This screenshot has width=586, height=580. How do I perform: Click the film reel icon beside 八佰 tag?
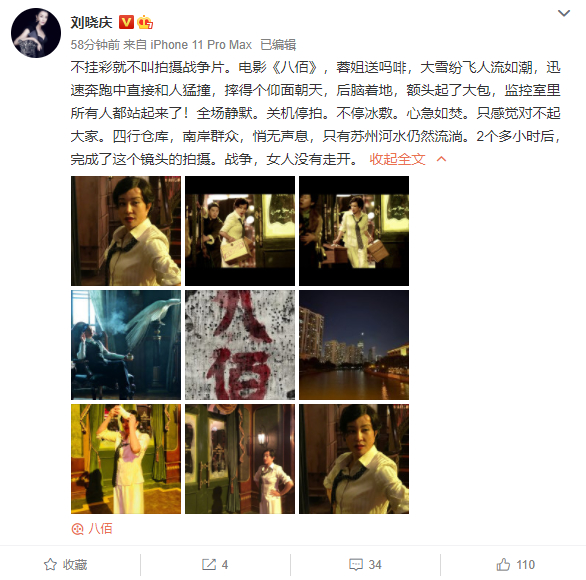(77, 529)
